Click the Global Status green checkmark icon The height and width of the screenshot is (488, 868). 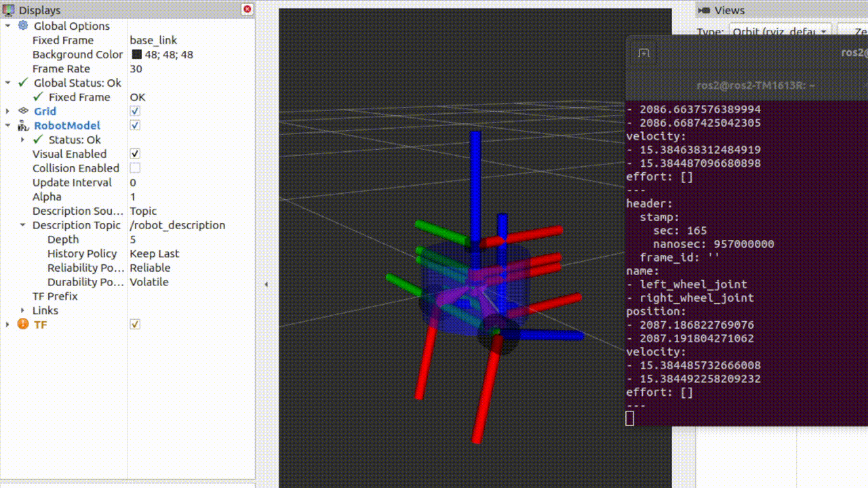(23, 83)
